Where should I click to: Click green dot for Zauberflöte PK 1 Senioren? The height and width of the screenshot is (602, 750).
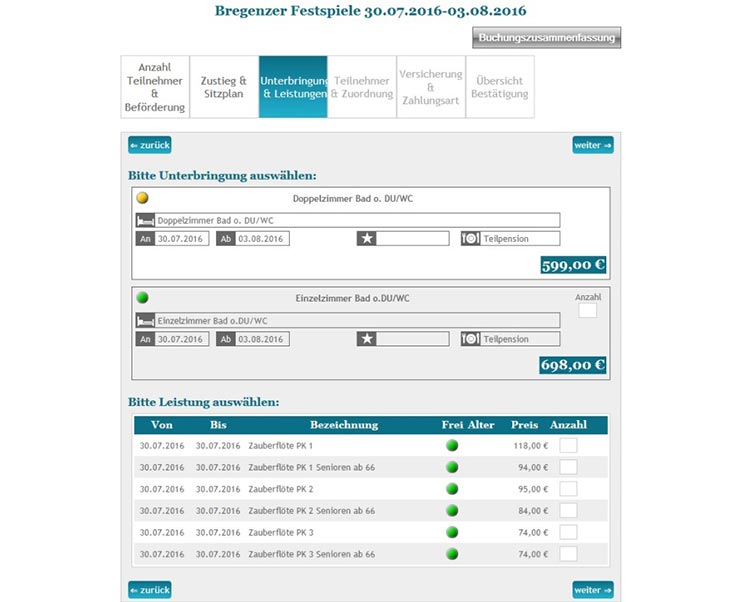[x=452, y=467]
